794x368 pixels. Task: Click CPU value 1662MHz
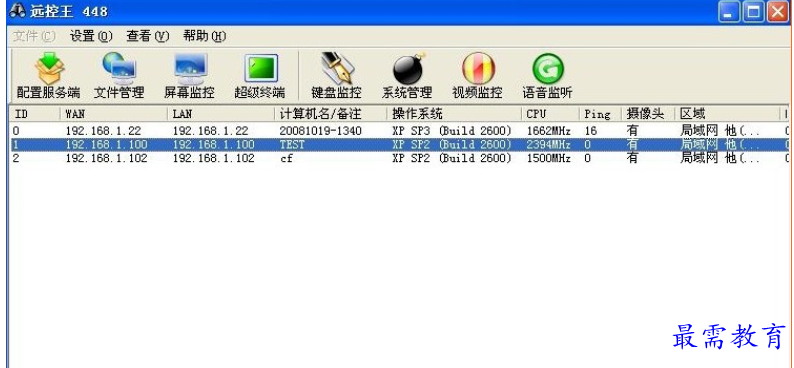click(x=548, y=131)
